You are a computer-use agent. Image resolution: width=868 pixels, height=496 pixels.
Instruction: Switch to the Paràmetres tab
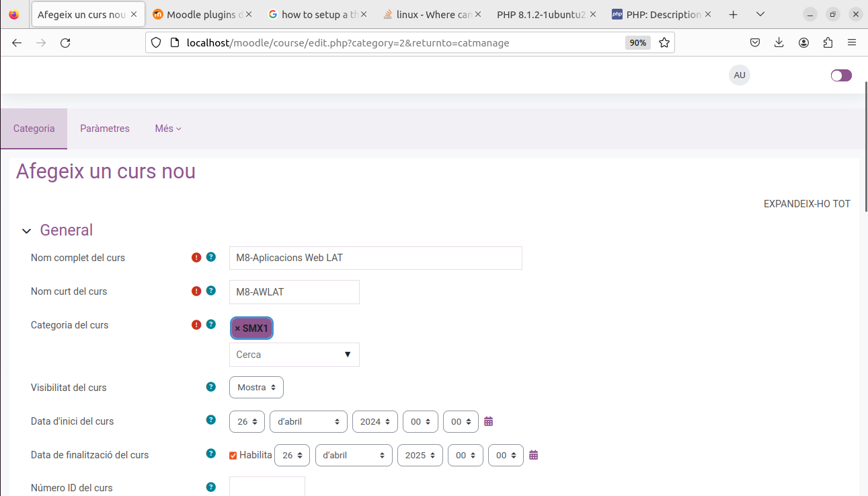[105, 129]
